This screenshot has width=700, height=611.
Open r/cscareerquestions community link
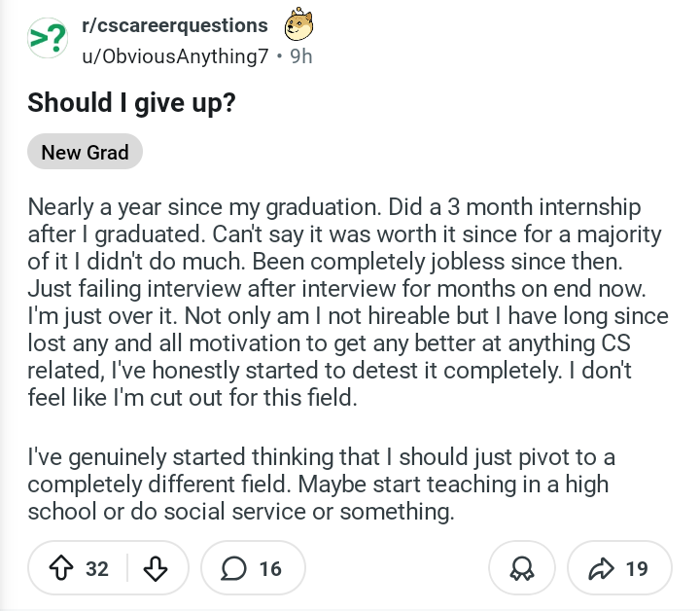[175, 25]
